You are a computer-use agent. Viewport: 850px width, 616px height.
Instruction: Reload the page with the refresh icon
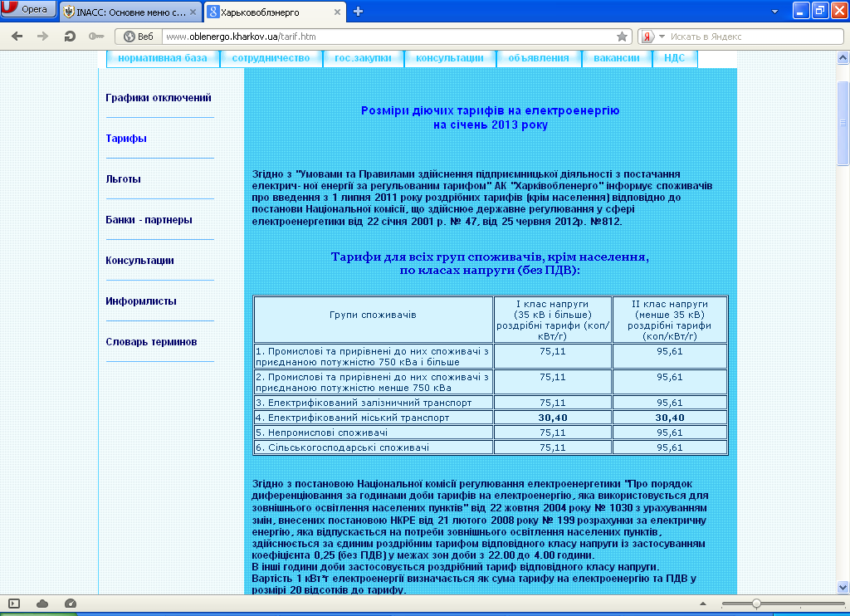coord(70,37)
